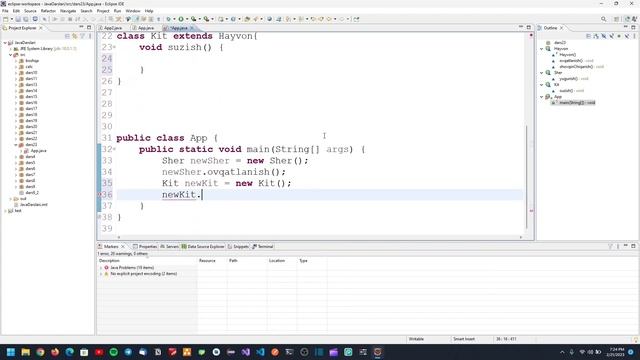
Task: Toggle Link with Editor in Project Explorer
Action: pos(75,36)
